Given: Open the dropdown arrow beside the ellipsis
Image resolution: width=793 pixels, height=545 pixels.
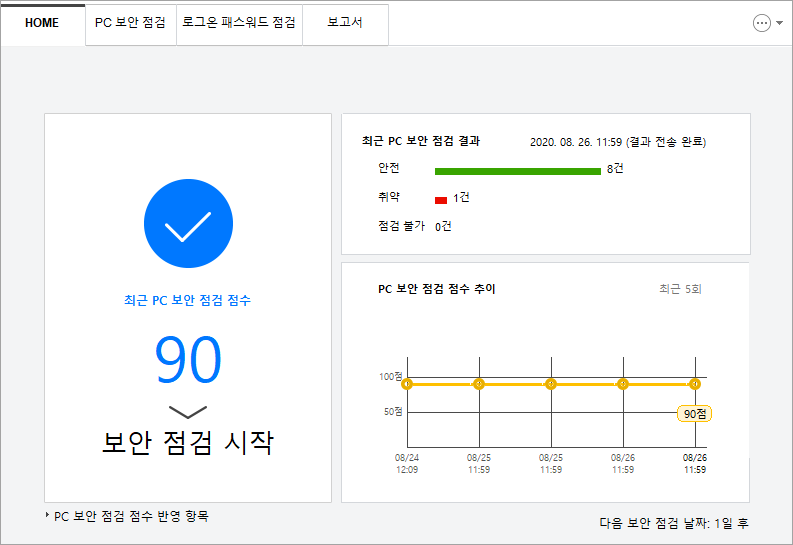Looking at the screenshot, I should (779, 23).
